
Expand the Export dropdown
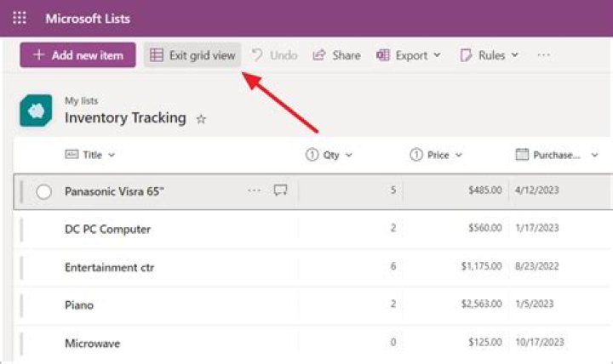pos(409,55)
